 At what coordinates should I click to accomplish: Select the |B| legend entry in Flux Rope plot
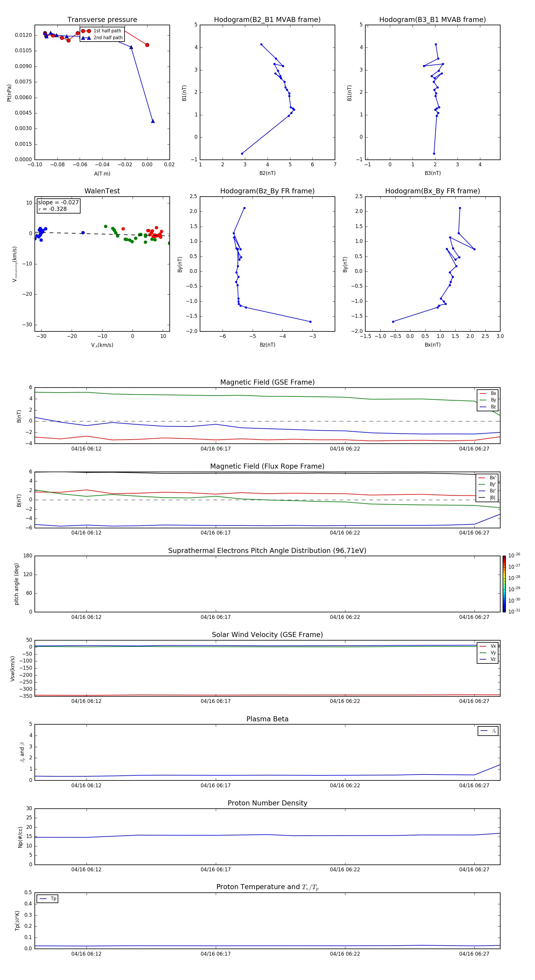487,498
